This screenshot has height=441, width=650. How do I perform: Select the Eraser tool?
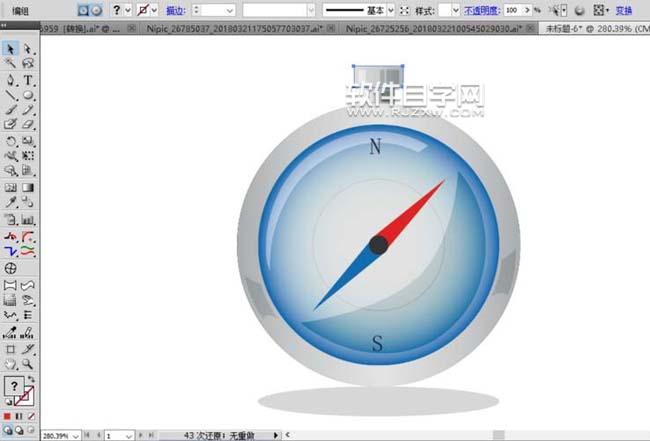tap(28, 124)
